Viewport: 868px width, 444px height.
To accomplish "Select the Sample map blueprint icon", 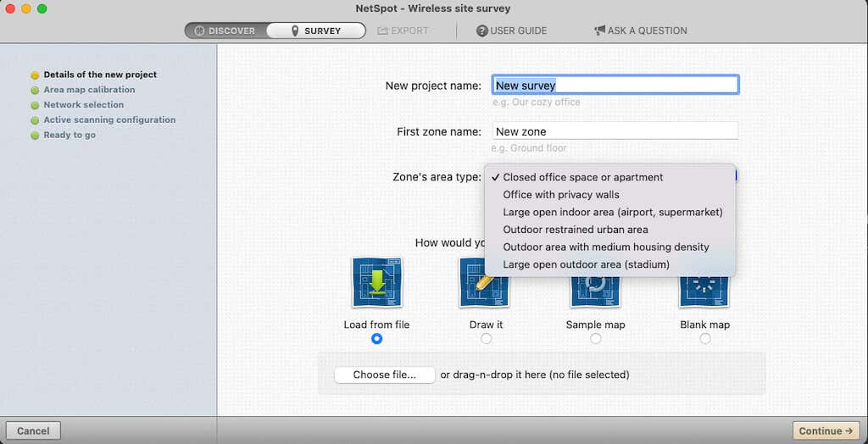I will click(x=595, y=291).
